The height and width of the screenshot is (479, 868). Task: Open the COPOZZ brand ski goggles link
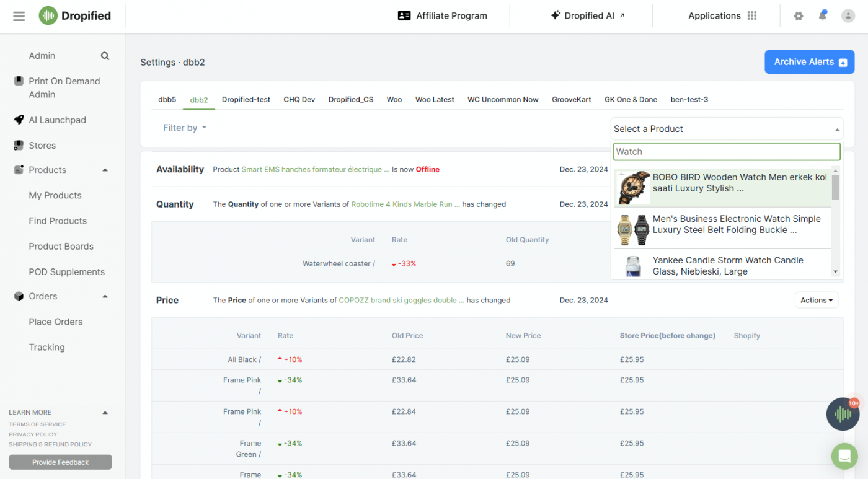click(x=402, y=300)
